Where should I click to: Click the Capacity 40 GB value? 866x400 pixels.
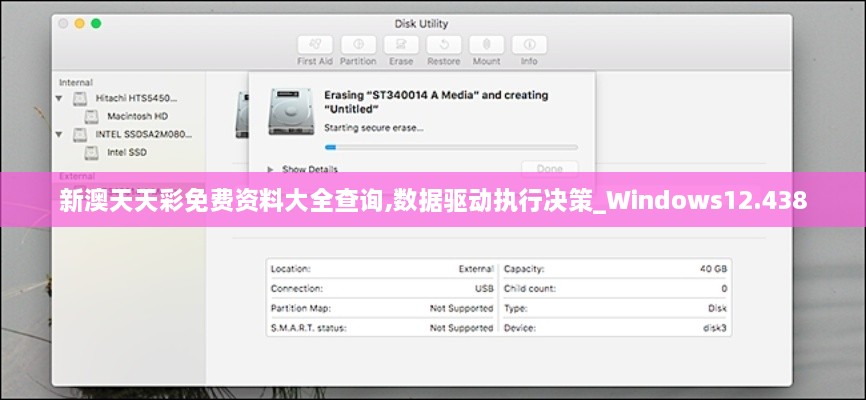coord(714,269)
